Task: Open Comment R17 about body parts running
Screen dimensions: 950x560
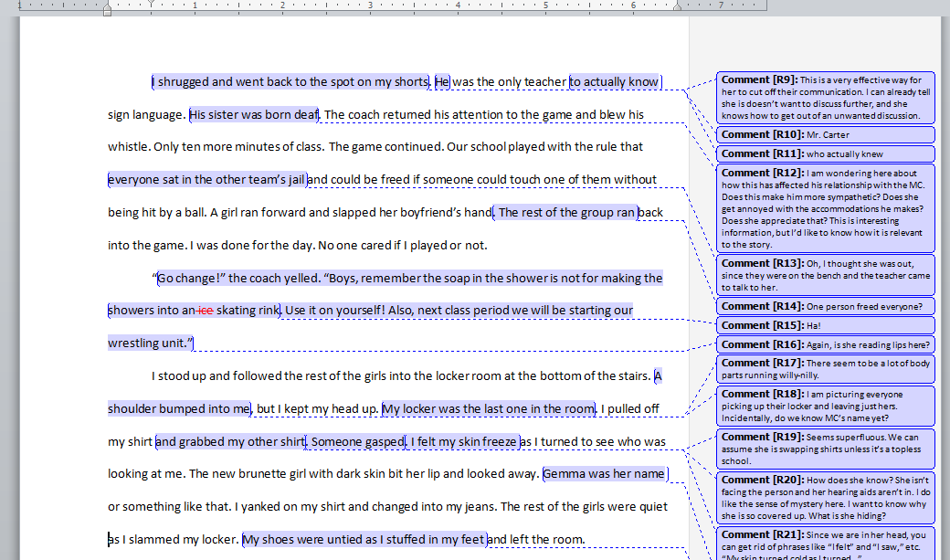Action: pos(825,369)
